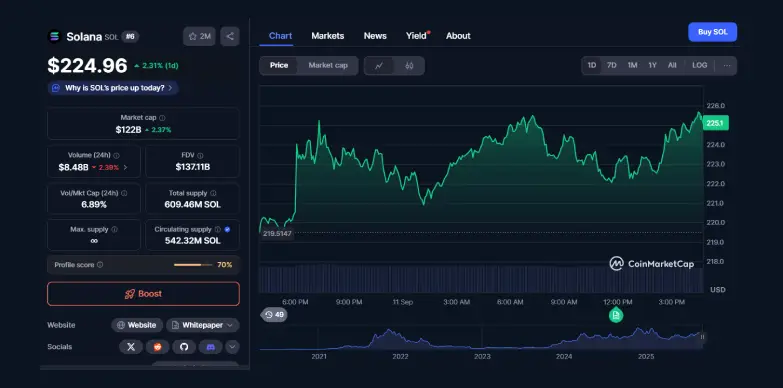Image resolution: width=783 pixels, height=388 pixels.
Task: Select the All time range
Action: [672, 65]
